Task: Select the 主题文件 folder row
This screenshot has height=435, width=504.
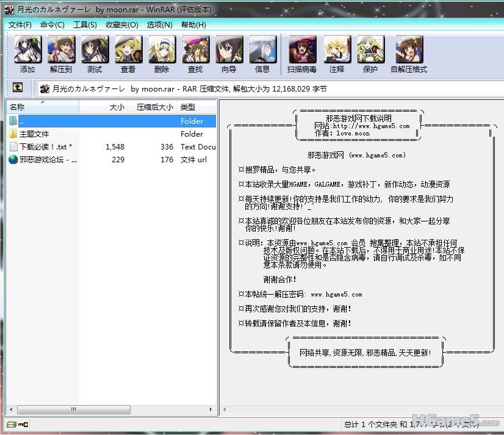Action: (112, 134)
